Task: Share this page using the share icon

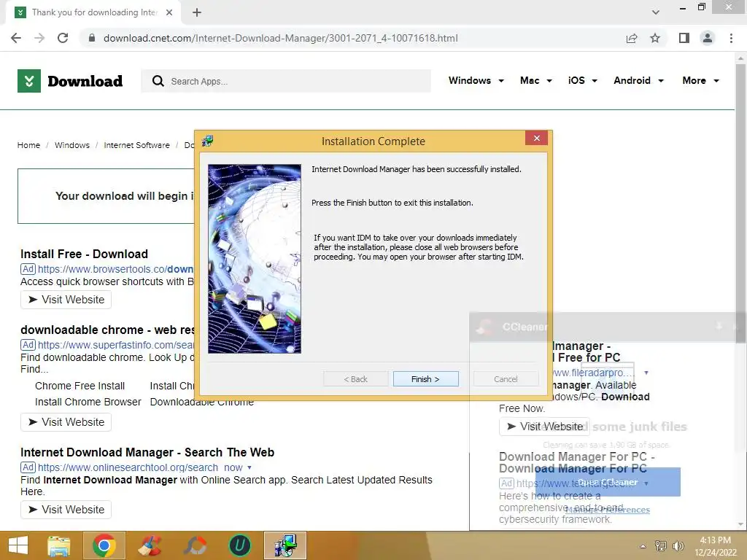Action: [x=632, y=38]
